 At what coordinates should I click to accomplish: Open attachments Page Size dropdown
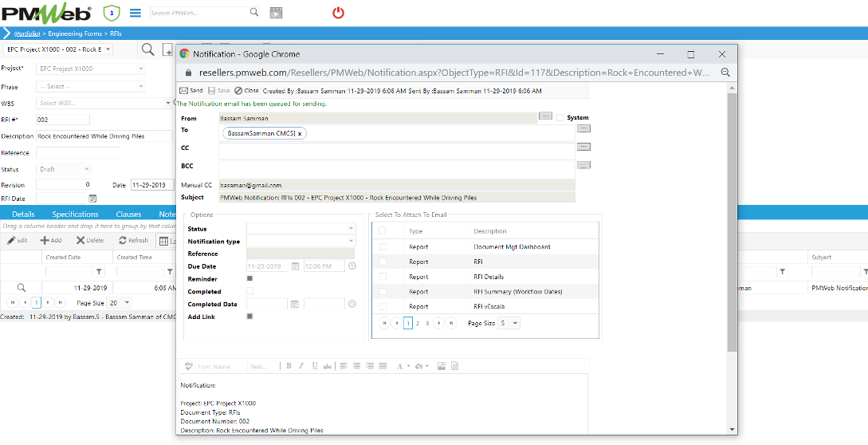516,323
